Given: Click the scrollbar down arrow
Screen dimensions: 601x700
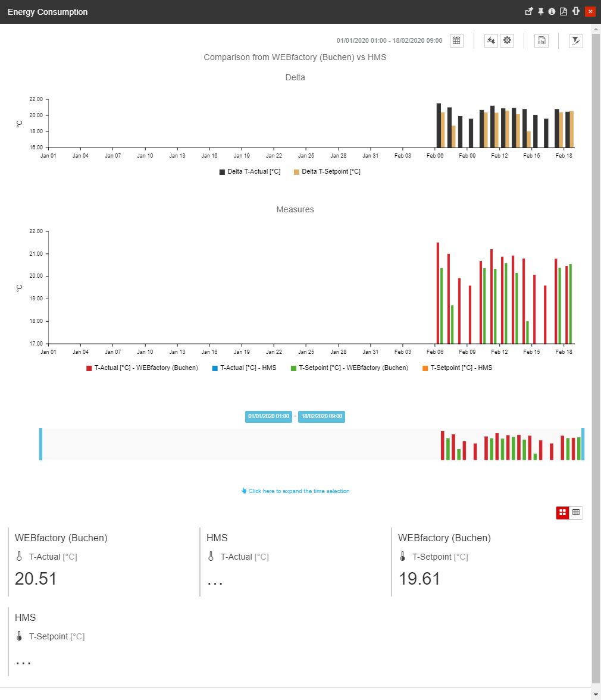Looking at the screenshot, I should click(596, 694).
